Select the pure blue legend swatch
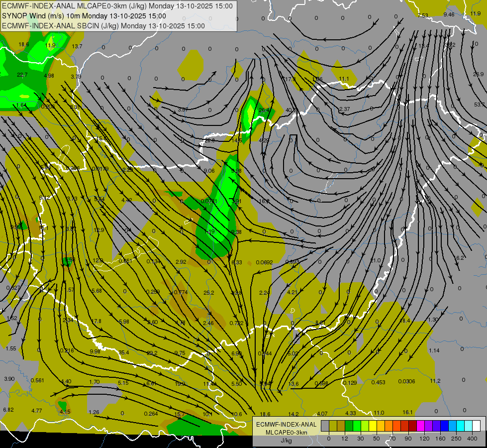487x448 pixels. coord(444,426)
